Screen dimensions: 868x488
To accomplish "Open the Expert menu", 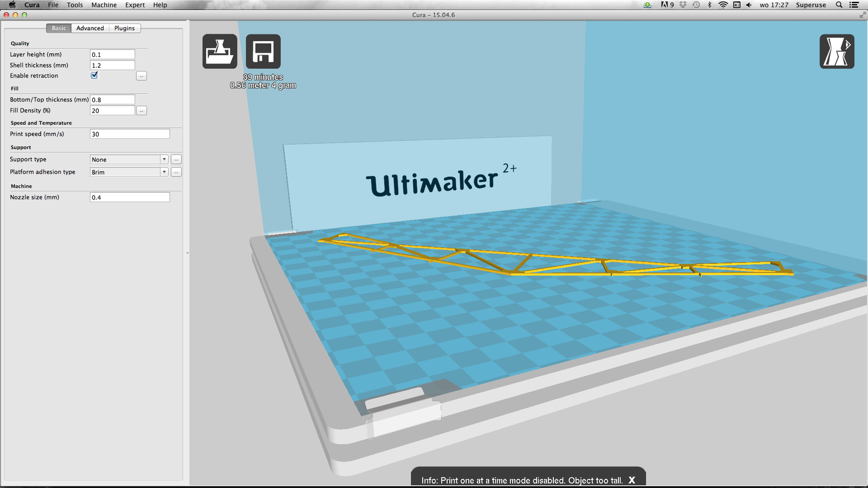I will point(135,5).
